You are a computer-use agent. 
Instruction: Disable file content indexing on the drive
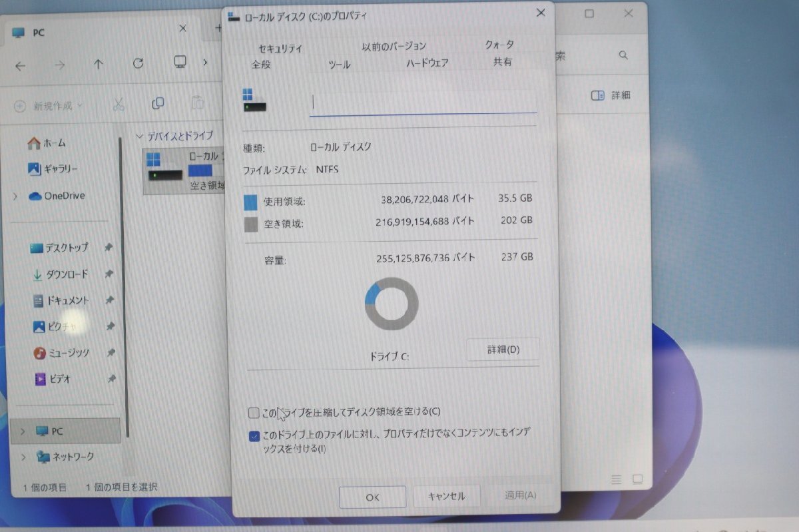pyautogui.click(x=254, y=437)
